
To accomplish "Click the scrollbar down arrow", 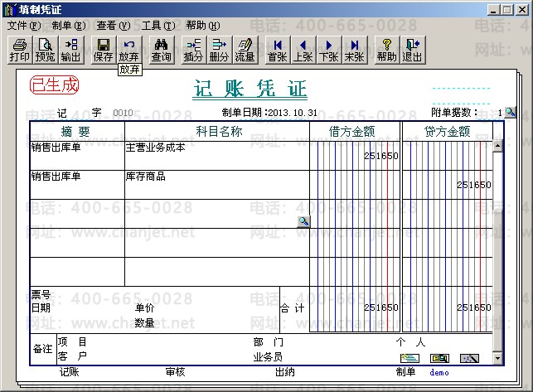I will pos(497,358).
